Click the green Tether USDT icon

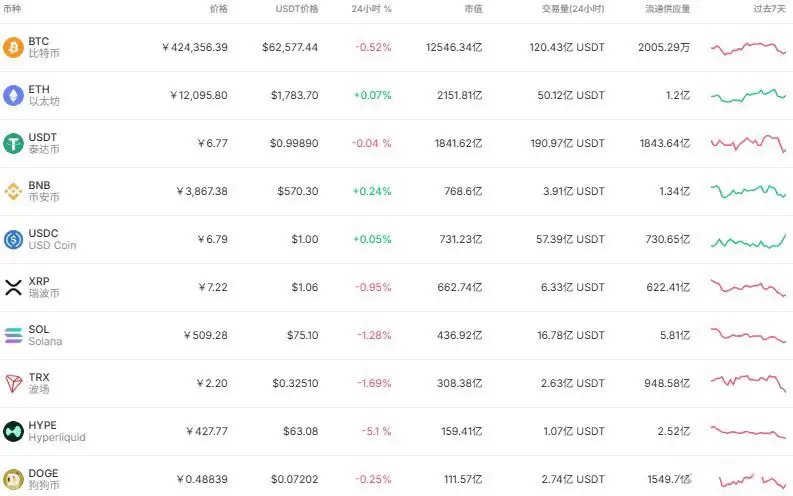tap(13, 144)
